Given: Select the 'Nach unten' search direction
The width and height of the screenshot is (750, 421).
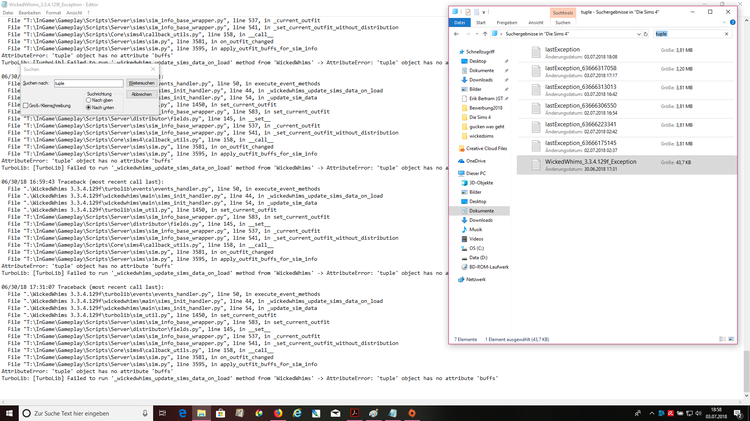Looking at the screenshot, I should (88, 108).
